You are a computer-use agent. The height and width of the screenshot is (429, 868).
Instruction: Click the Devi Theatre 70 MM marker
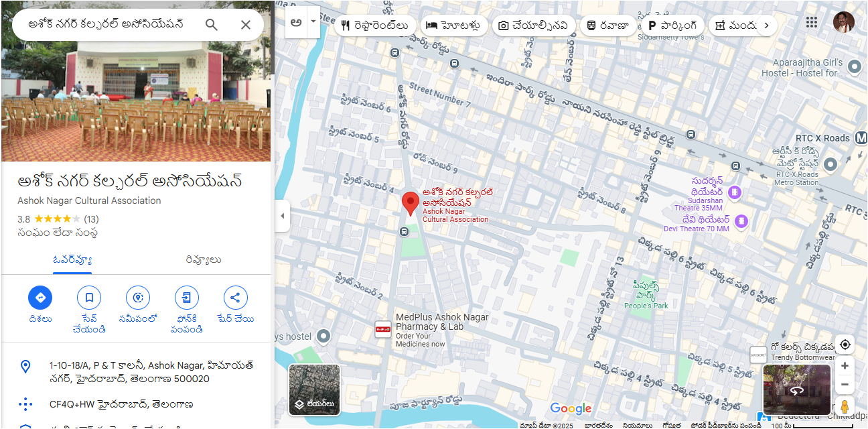(x=741, y=220)
